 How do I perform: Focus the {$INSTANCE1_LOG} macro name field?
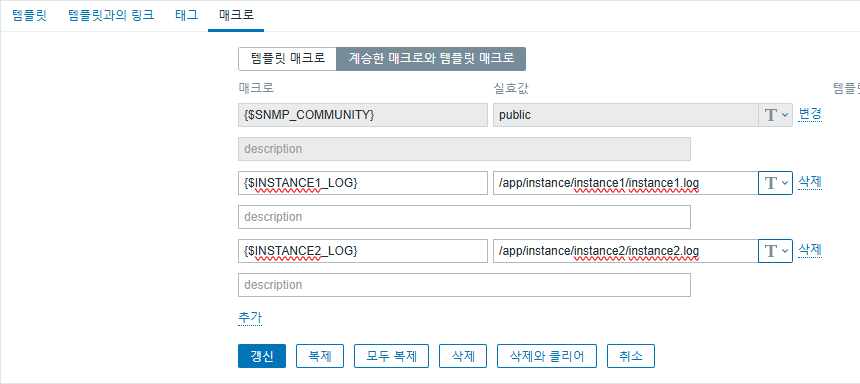pyautogui.click(x=363, y=183)
